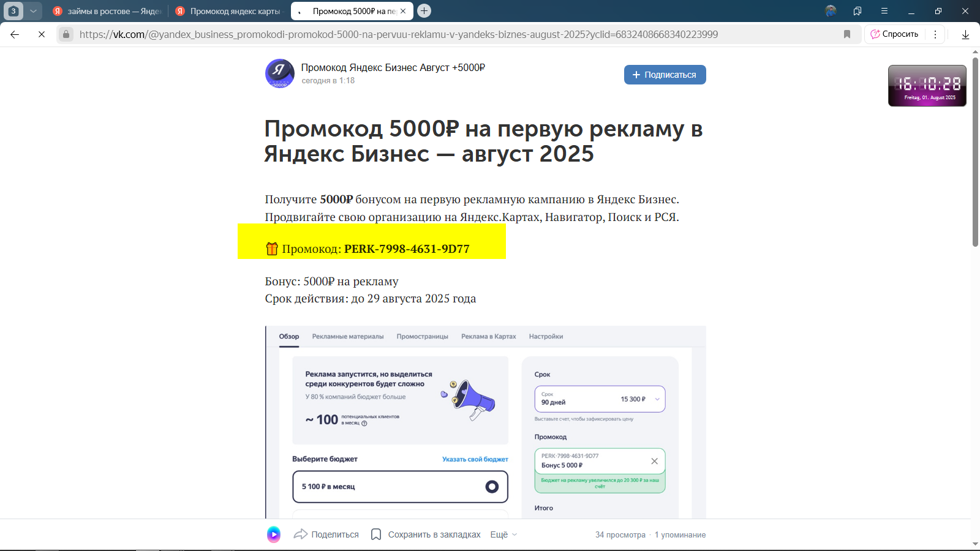This screenshot has height=551, width=980.
Task: Go back with the left arrow
Action: point(15,34)
